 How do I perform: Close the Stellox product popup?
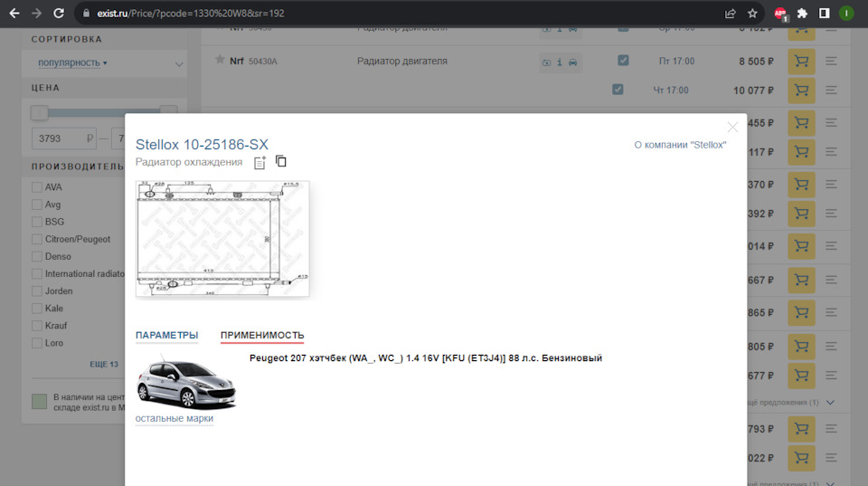[x=732, y=128]
